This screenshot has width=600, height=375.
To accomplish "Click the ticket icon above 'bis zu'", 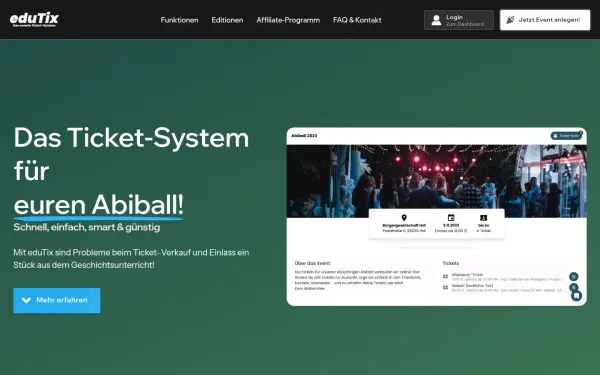I will click(483, 218).
